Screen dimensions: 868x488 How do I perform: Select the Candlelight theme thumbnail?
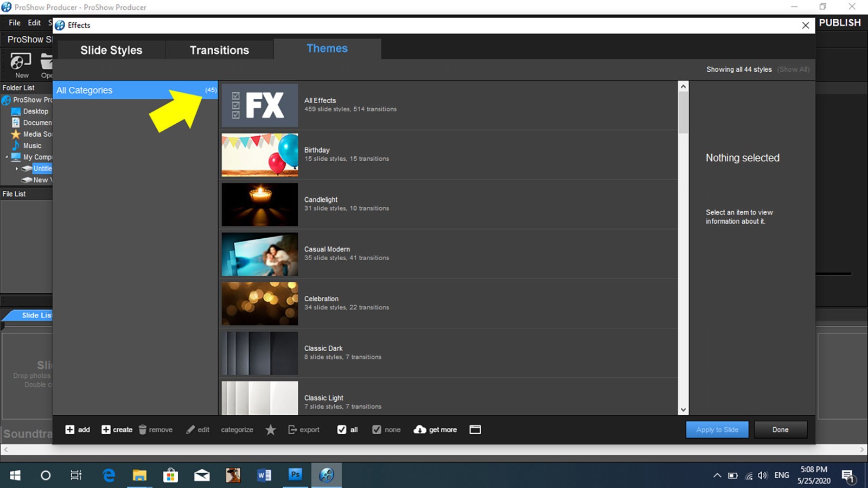260,205
